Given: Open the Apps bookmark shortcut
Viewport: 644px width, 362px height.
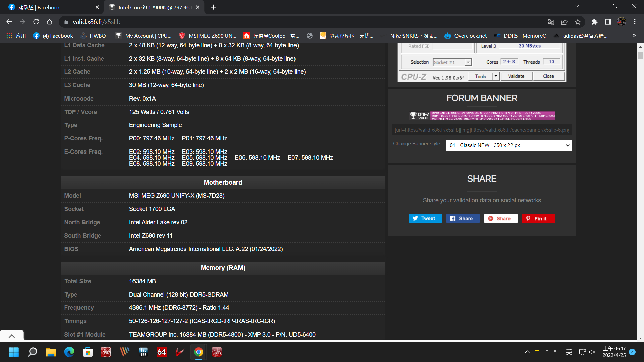Looking at the screenshot, I should tap(16, 36).
